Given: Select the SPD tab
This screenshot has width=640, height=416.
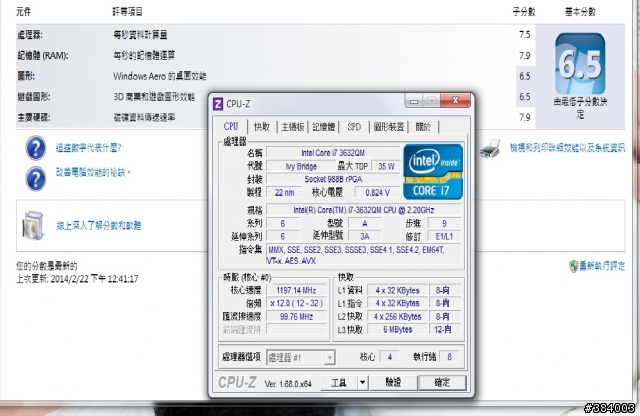Looking at the screenshot, I should pos(354,127).
